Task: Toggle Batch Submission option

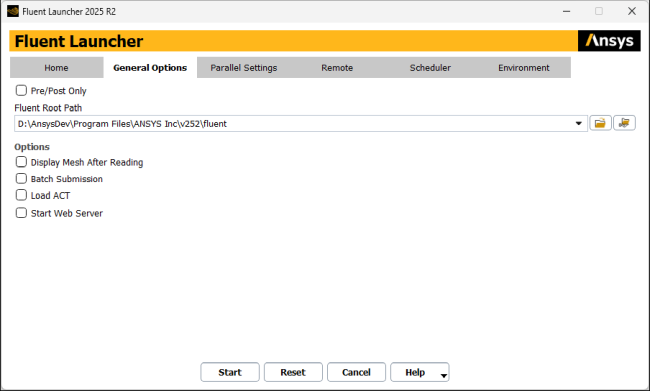Action: click(21, 178)
